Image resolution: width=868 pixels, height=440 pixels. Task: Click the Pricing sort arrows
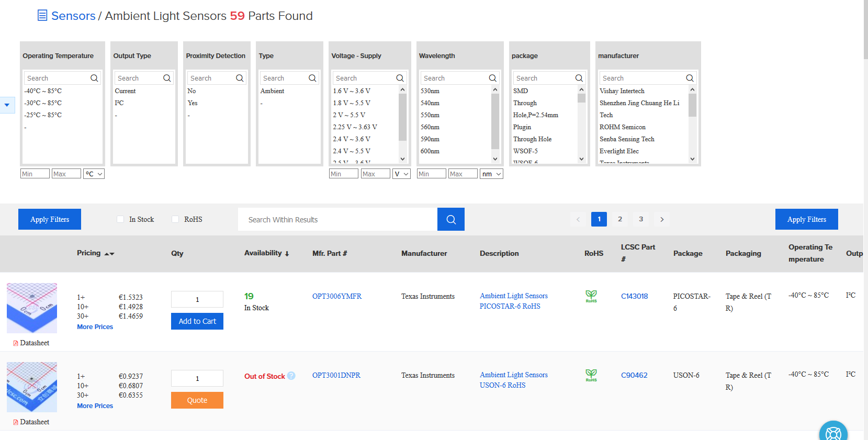tap(109, 254)
